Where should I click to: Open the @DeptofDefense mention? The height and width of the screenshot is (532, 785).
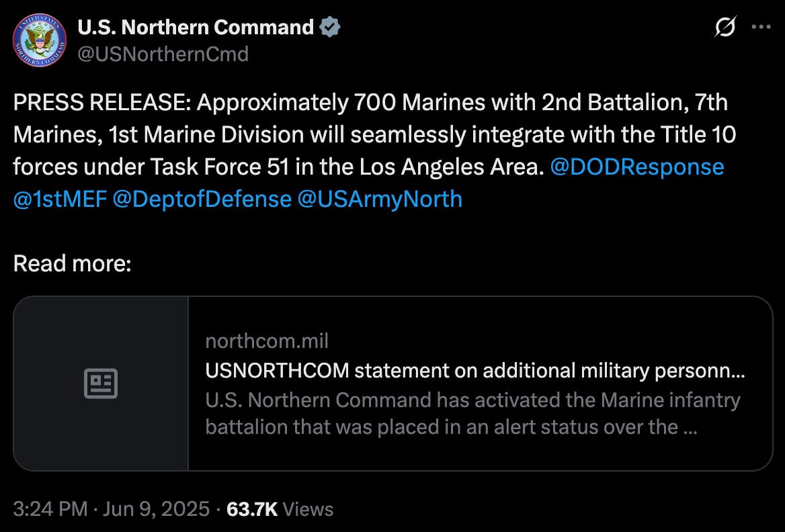(202, 199)
